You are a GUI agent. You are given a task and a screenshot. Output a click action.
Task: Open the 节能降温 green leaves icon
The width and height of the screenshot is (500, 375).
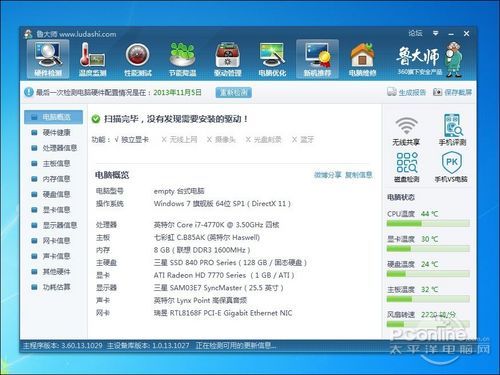pos(182,59)
